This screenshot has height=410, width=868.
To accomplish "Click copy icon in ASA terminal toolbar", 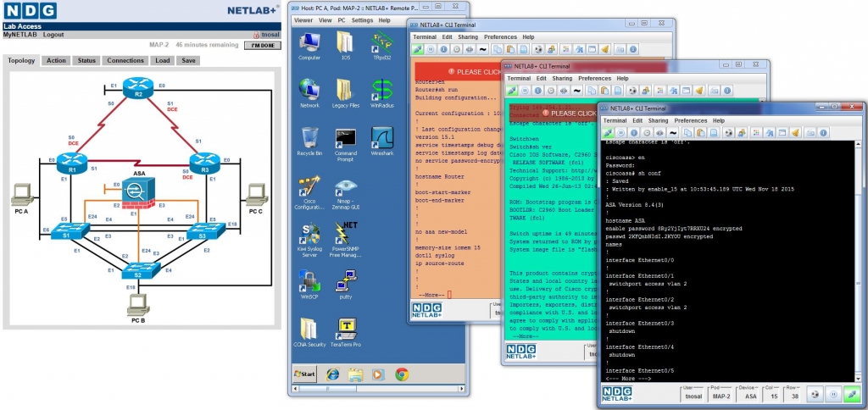I will click(687, 133).
